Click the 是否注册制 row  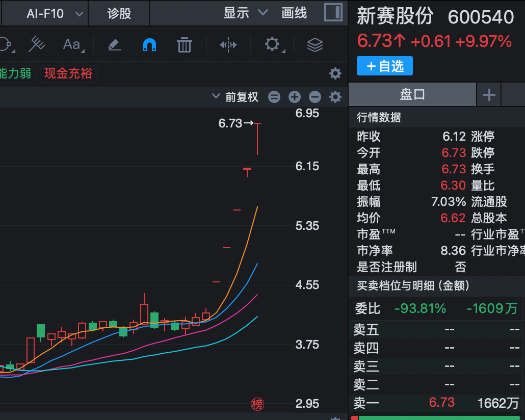411,267
